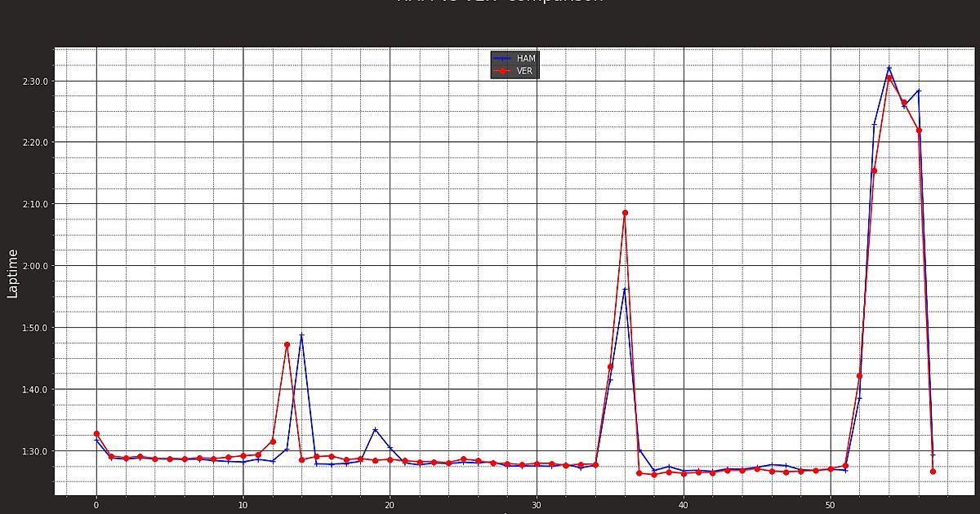Screen dimensions: 980x514
Task: Click the x-axis tick label 20
Action: point(390,505)
